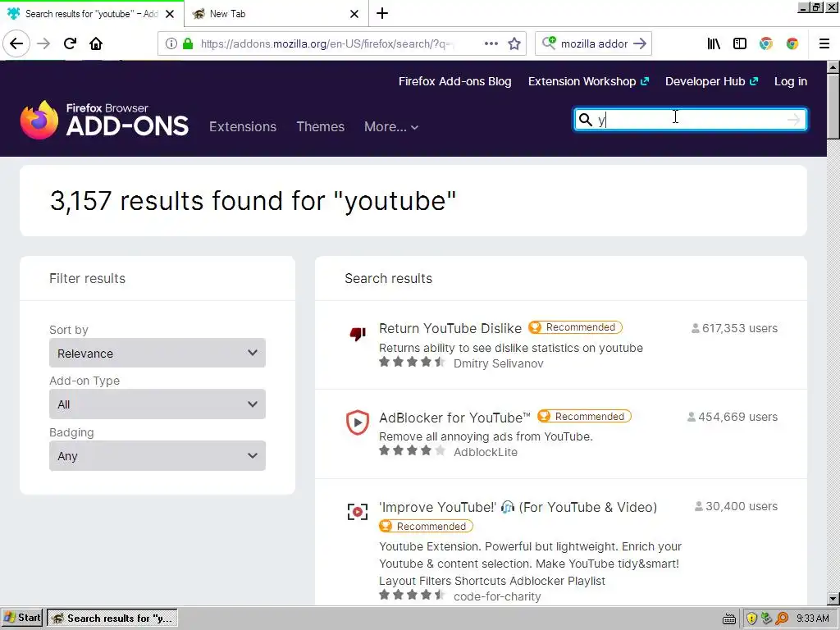Open the AdBlocker for YouTube result
This screenshot has width=840, height=630.
pyautogui.click(x=454, y=418)
